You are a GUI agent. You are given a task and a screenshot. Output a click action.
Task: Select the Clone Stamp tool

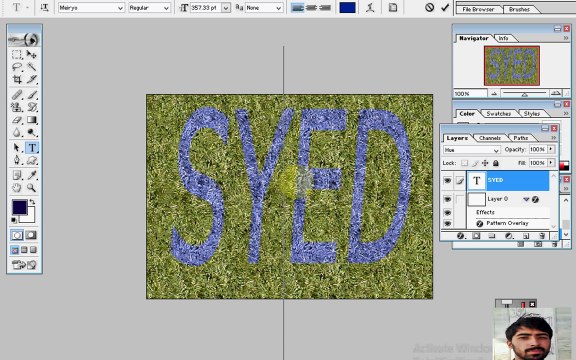click(17, 107)
